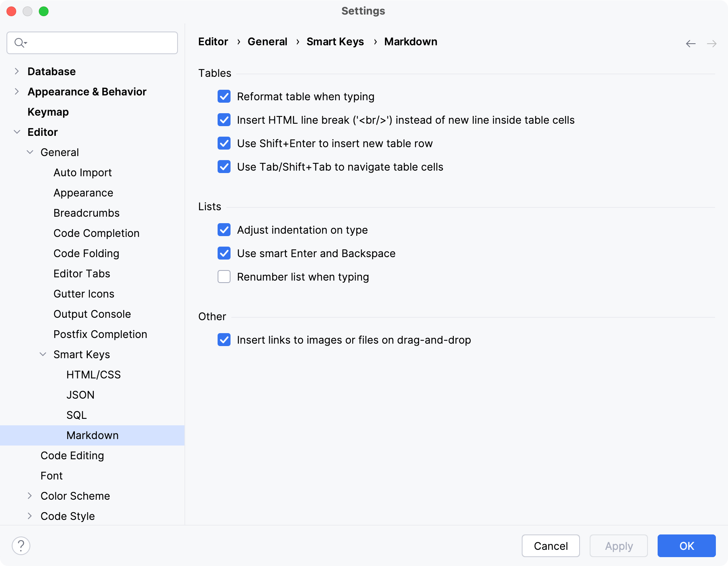The image size is (728, 566).
Task: Select SQL in the settings tree
Action: pyautogui.click(x=76, y=415)
